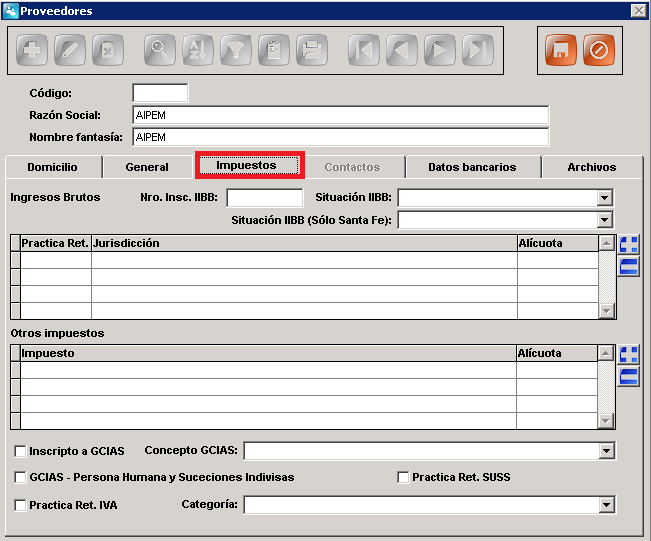Image resolution: width=651 pixels, height=541 pixels.
Task: Open the Contactos tab
Action: click(x=352, y=167)
